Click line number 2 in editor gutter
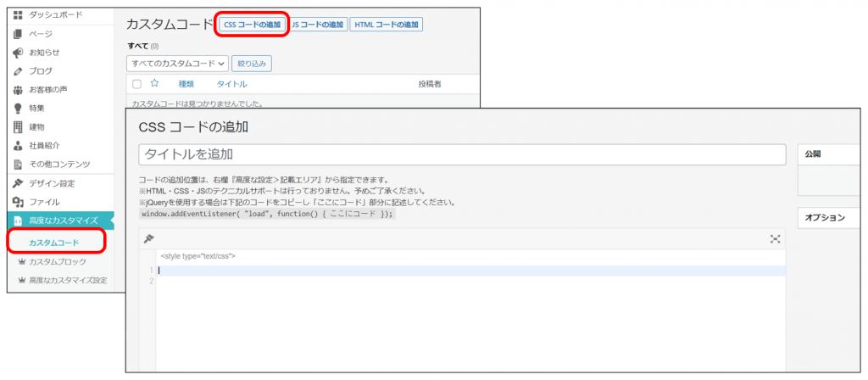This screenshot has height=380, width=868. coord(151,282)
